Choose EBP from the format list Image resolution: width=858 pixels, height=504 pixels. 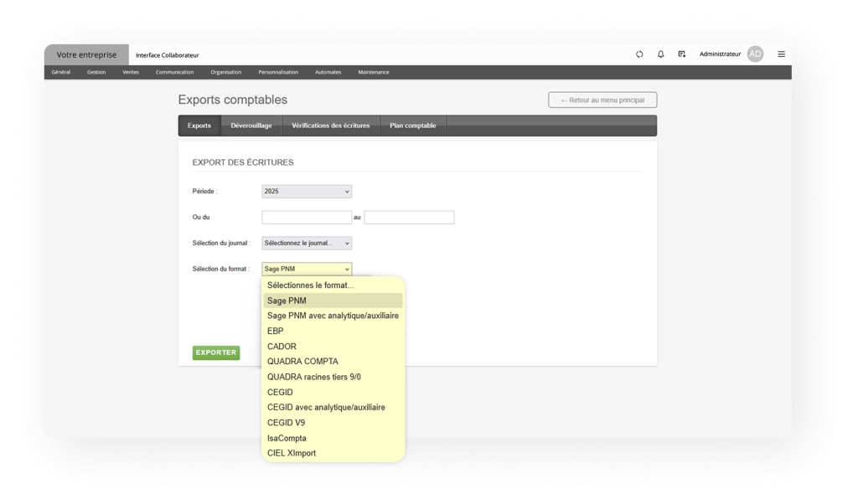276,332
